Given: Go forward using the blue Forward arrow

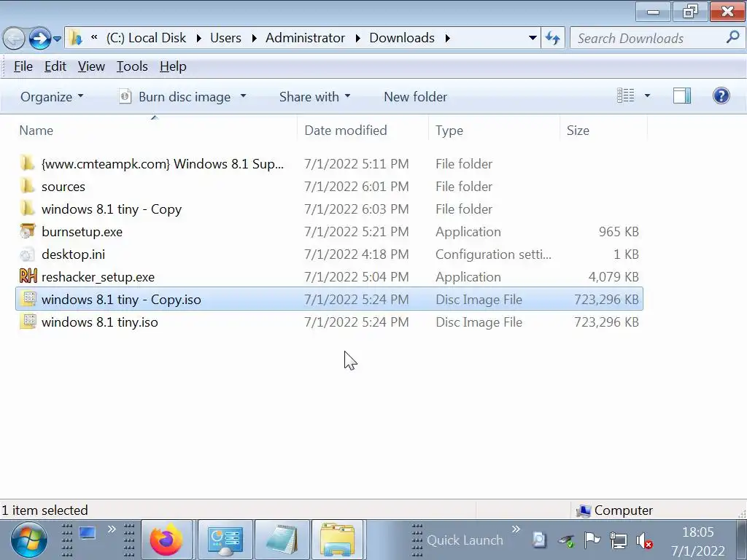Looking at the screenshot, I should (x=39, y=39).
